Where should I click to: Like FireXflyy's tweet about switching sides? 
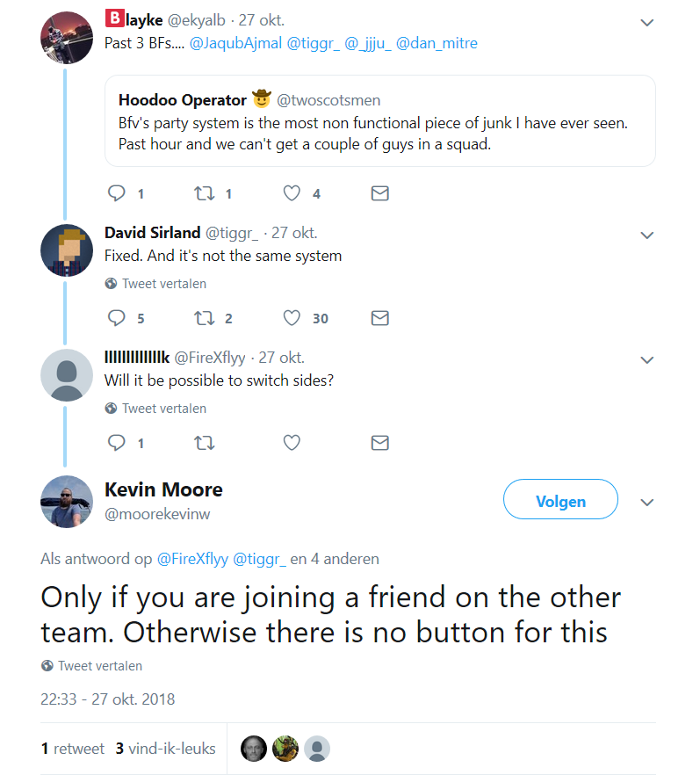point(292,443)
